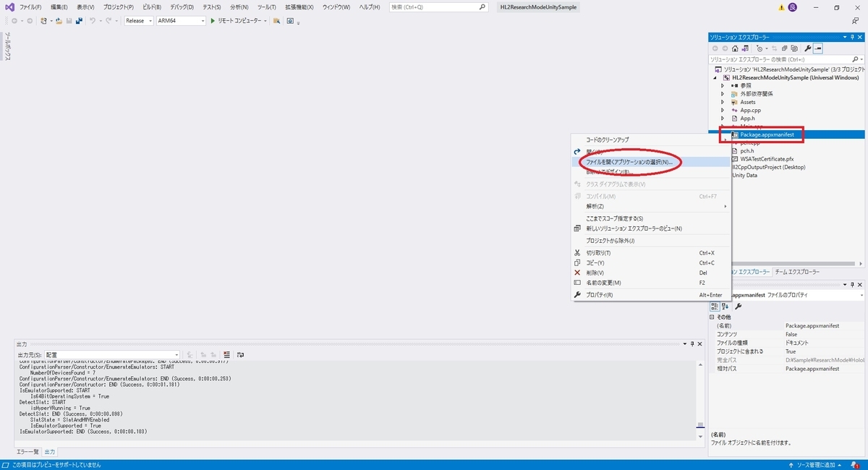Click the Home icon in Solution Explorer toolbar
The height and width of the screenshot is (470, 868).
pyautogui.click(x=735, y=48)
